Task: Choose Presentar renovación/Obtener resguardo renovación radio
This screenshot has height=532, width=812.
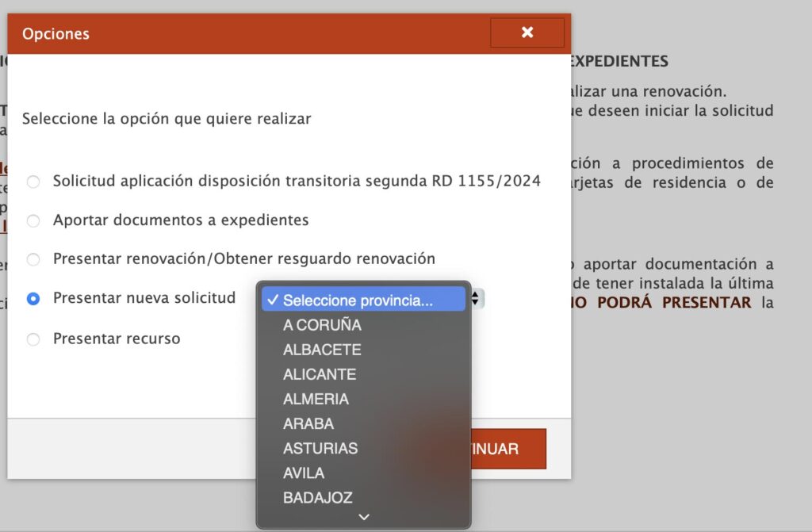Action: click(x=33, y=259)
